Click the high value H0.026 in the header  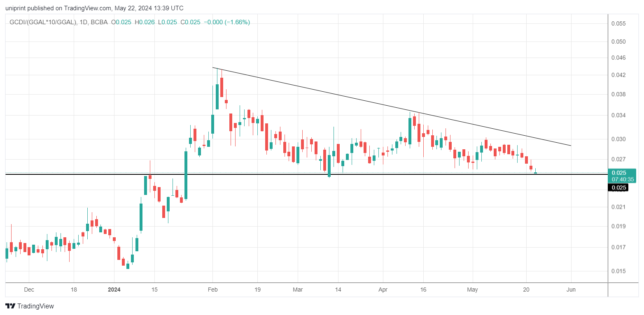point(144,22)
